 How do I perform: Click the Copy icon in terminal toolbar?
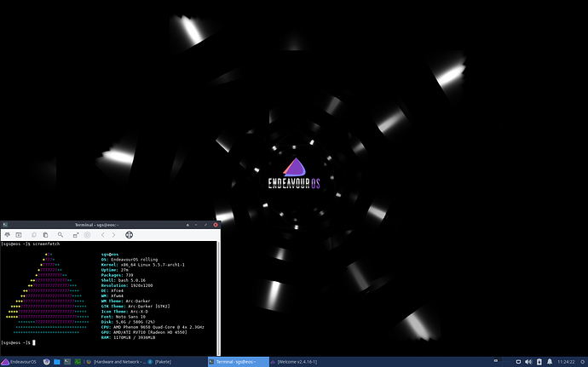(x=34, y=235)
